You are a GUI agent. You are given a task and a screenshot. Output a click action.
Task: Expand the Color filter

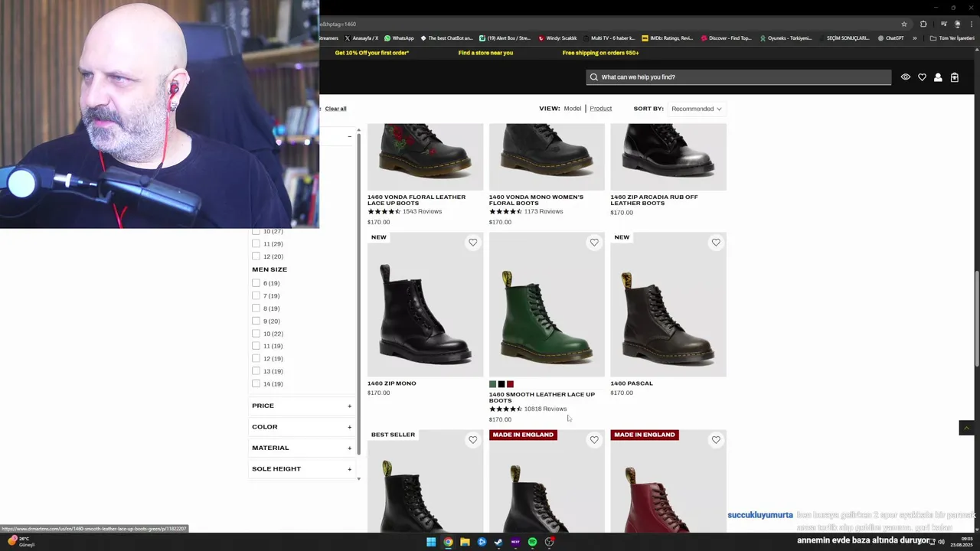(302, 427)
